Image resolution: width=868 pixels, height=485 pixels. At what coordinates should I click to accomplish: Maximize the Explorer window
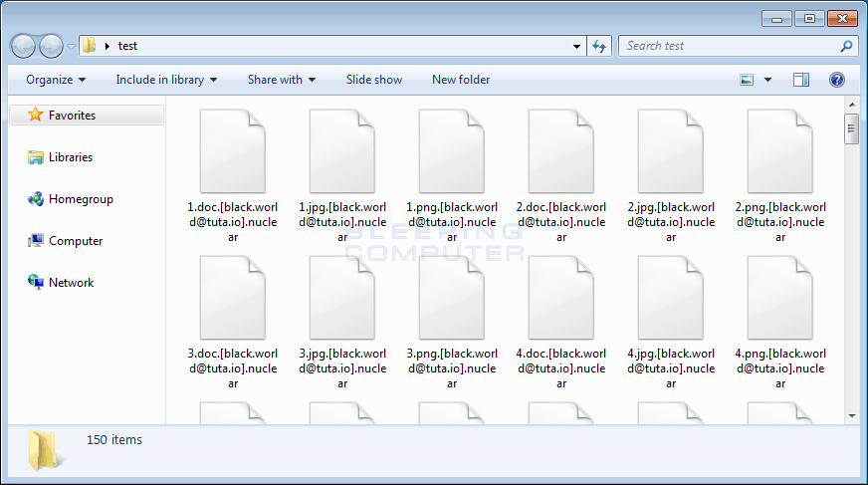pos(809,19)
